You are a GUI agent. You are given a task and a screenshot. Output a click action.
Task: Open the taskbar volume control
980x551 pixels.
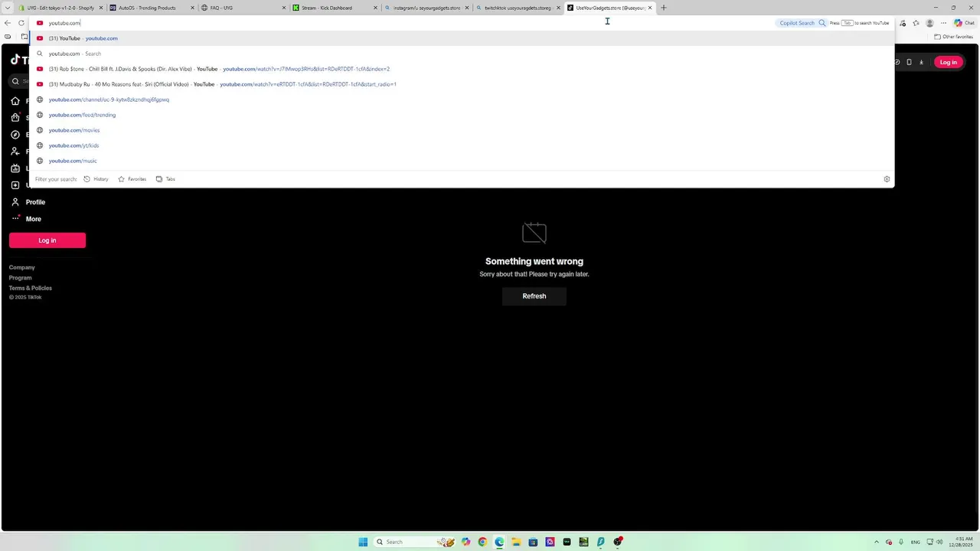939,542
